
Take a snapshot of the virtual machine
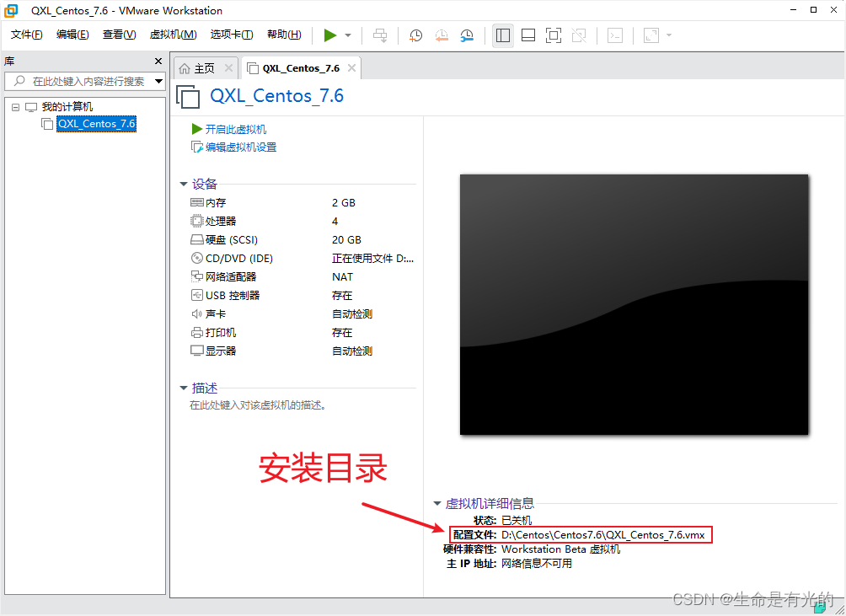(415, 35)
